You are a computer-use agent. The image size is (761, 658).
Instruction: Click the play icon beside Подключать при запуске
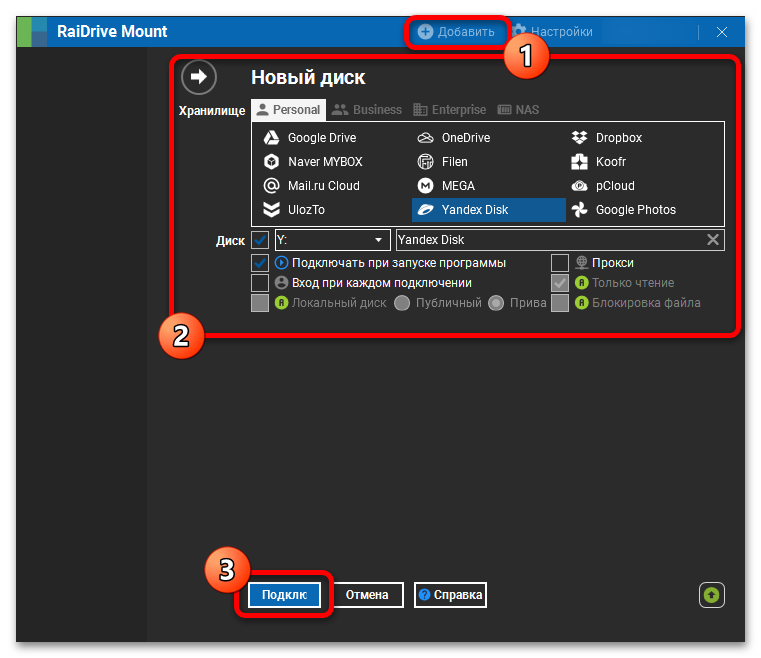pyautogui.click(x=281, y=263)
